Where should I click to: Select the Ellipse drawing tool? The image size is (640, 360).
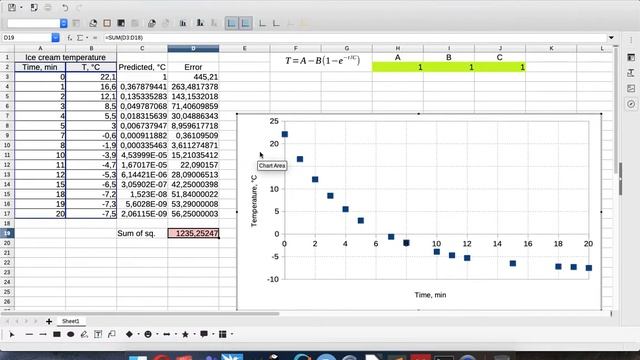(71, 334)
